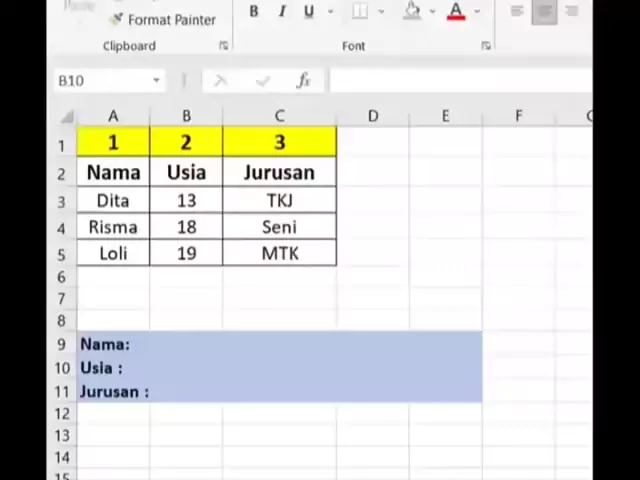Click the Insert Function fx icon
The height and width of the screenshot is (480, 640).
click(303, 81)
